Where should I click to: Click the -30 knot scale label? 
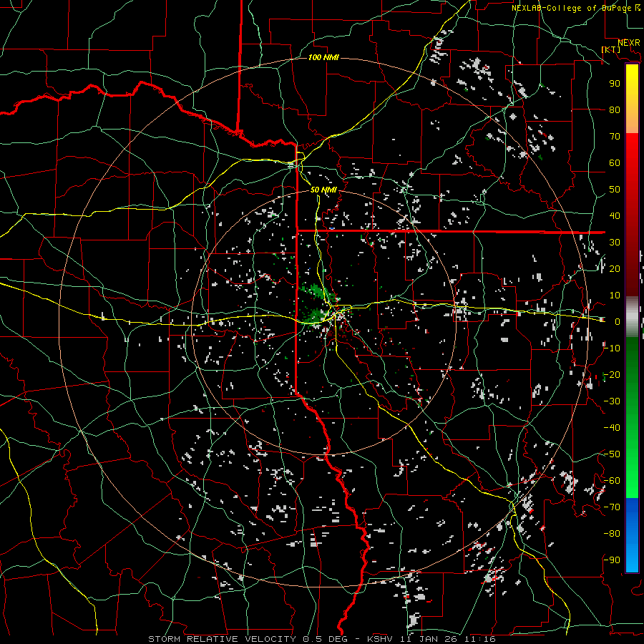(612, 401)
